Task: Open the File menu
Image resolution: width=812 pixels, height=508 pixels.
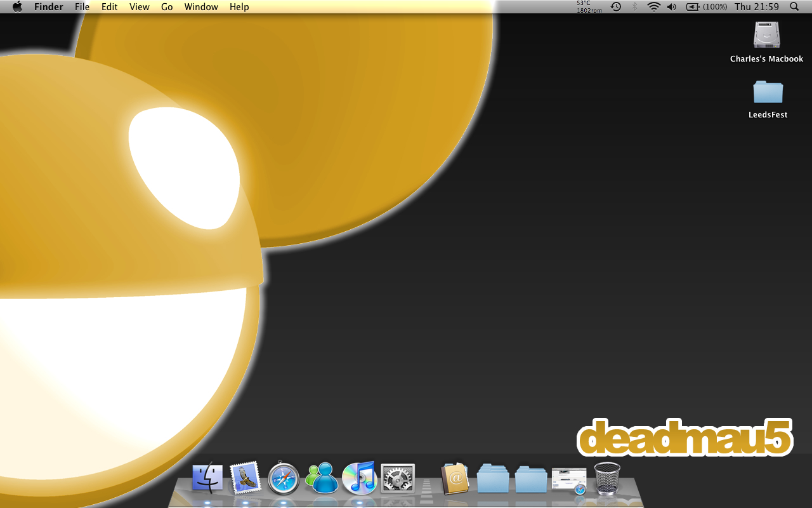Action: (82, 7)
